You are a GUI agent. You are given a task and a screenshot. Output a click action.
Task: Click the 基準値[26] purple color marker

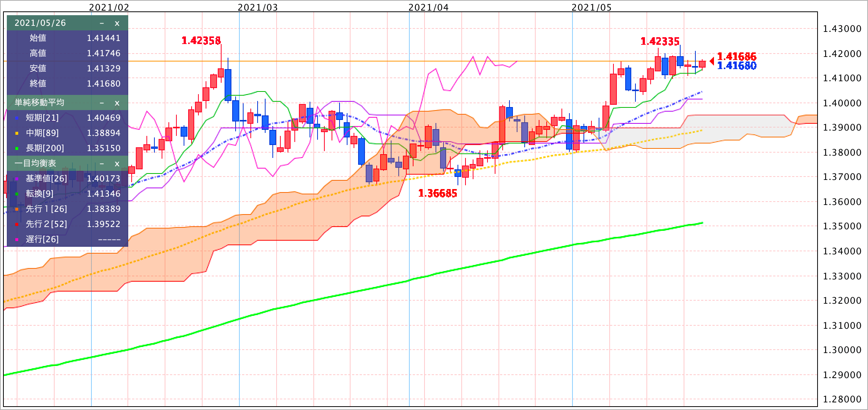17,179
